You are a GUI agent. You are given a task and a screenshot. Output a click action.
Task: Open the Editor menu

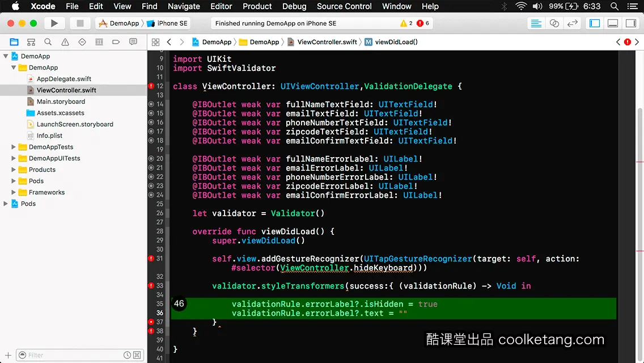pyautogui.click(x=221, y=6)
